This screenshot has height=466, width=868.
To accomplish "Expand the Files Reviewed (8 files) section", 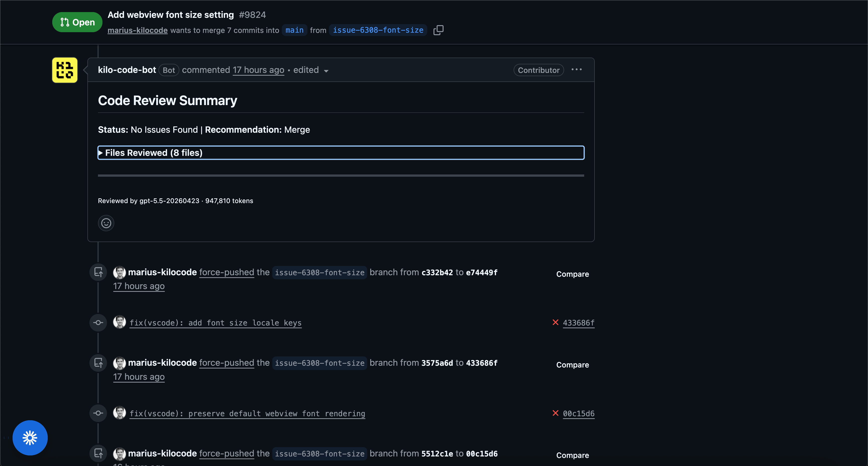I will point(341,153).
